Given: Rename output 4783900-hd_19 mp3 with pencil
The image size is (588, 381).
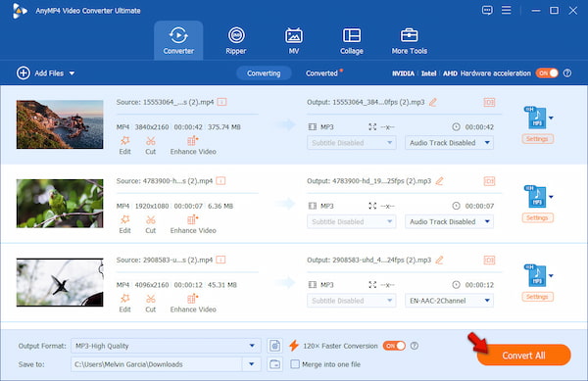Looking at the screenshot, I should 439,181.
